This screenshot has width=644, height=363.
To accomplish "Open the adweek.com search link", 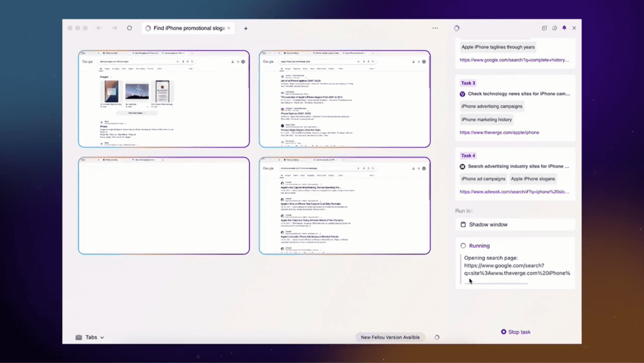I will tap(514, 192).
